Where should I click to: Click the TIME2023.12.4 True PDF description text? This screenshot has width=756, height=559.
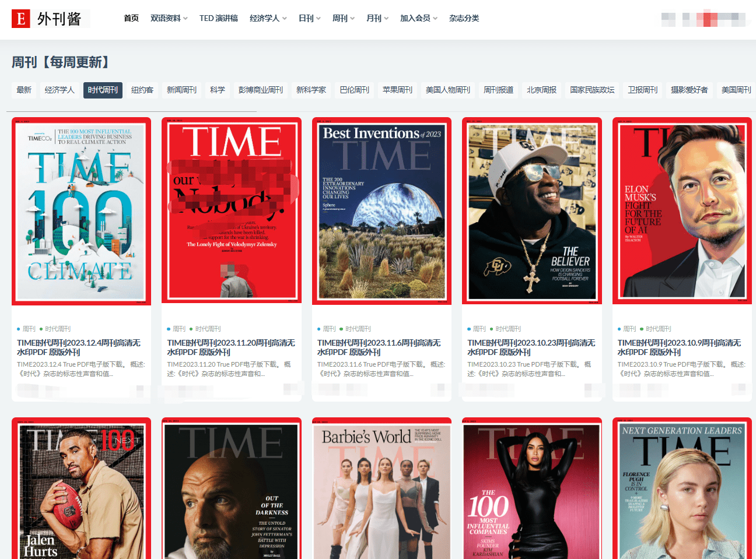coord(81,369)
